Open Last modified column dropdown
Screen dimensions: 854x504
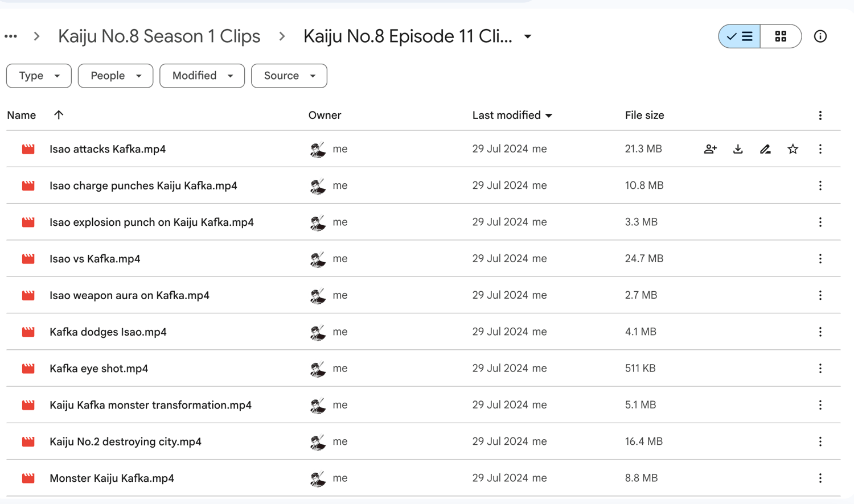pos(549,115)
